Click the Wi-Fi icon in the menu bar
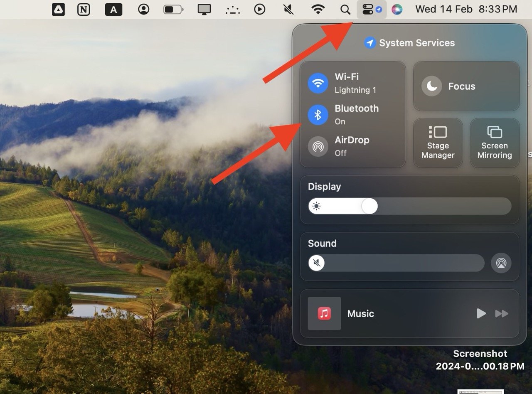 (x=318, y=9)
